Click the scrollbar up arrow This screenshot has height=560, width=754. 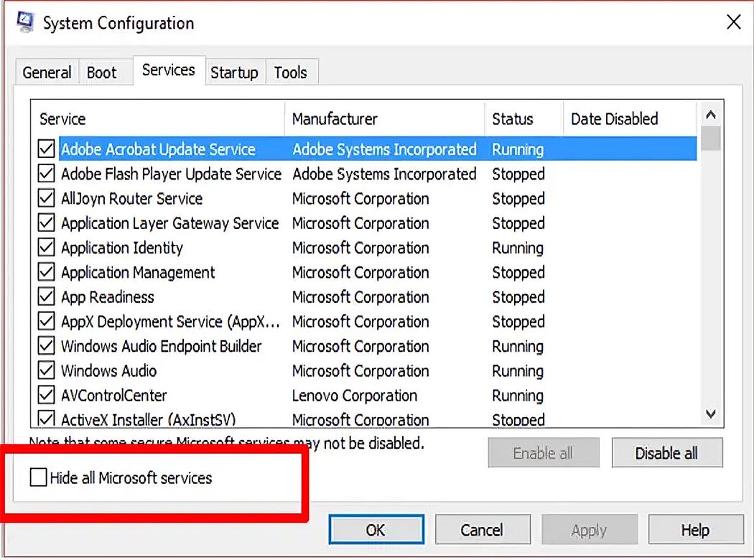(711, 114)
